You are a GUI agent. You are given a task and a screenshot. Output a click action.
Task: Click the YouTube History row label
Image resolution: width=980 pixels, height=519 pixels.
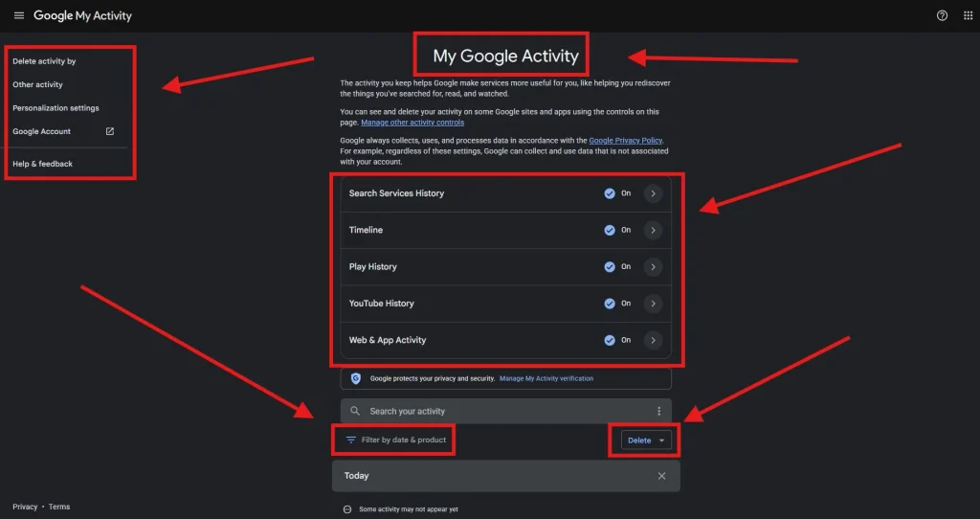point(381,304)
